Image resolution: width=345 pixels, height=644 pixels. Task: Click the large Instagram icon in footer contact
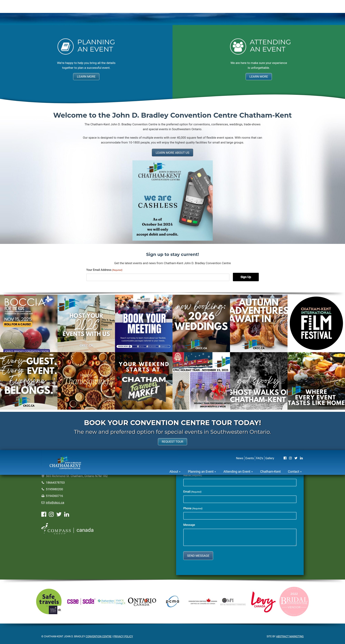pos(51,514)
